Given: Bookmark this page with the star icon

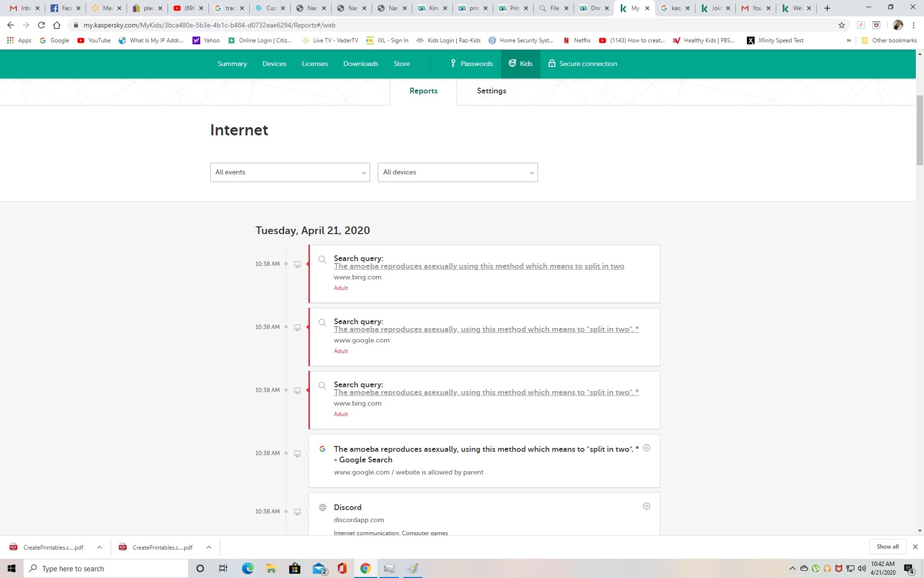Looking at the screenshot, I should (x=842, y=25).
